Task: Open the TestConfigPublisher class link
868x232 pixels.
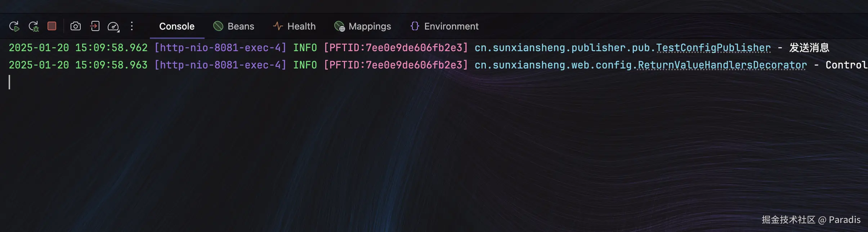Action: tap(713, 48)
